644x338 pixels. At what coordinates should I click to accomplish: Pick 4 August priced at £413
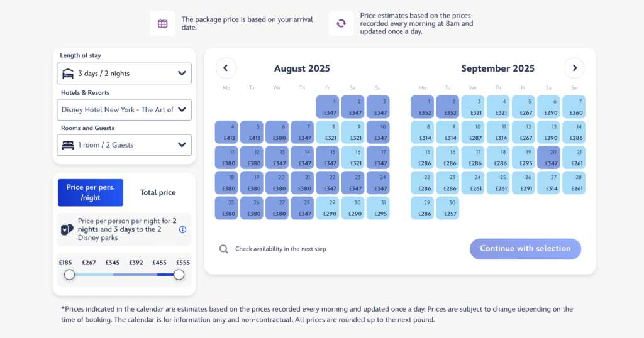tap(226, 133)
